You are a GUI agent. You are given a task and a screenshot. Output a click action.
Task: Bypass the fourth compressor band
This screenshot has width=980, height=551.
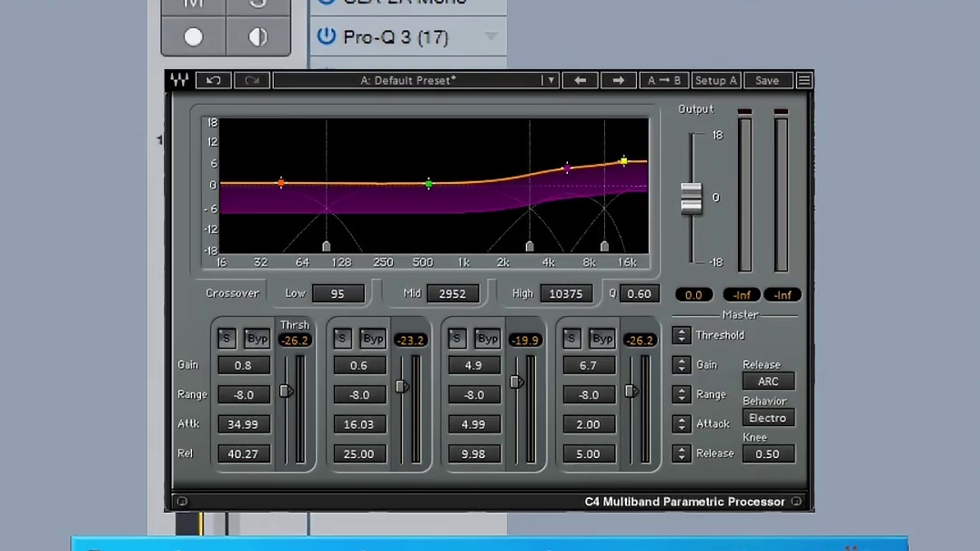[601, 339]
